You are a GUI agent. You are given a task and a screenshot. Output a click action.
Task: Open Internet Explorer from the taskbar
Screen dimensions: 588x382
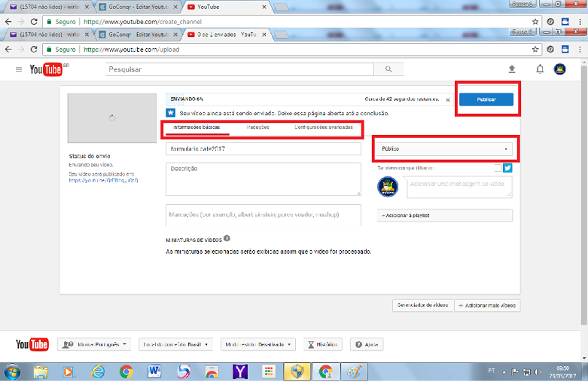(x=98, y=372)
